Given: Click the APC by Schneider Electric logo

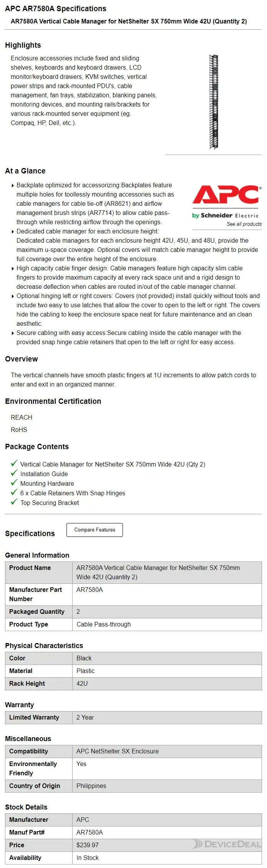Looking at the screenshot, I should (x=227, y=202).
